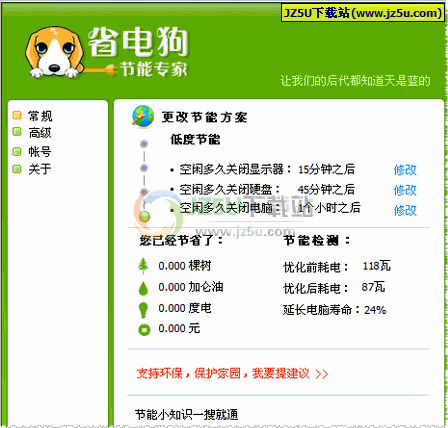Click the 支持环保，保护家园，我要提建议 link

[x=232, y=373]
